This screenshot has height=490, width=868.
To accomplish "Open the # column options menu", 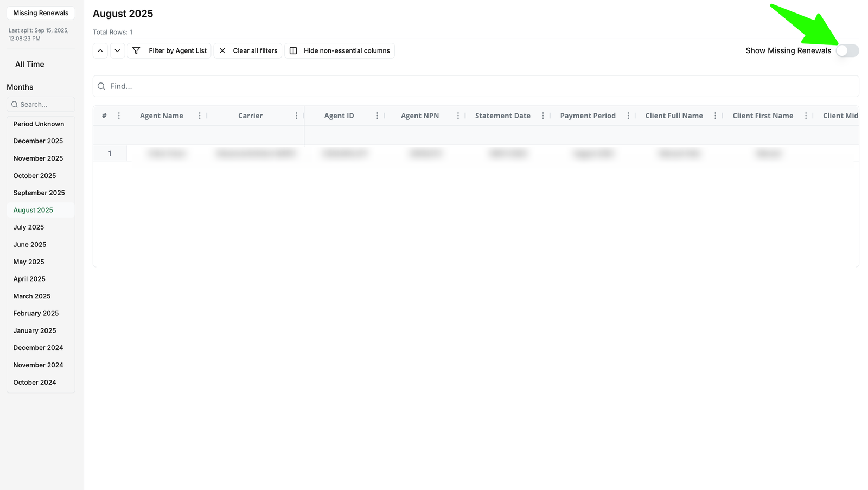I will [x=119, y=116].
